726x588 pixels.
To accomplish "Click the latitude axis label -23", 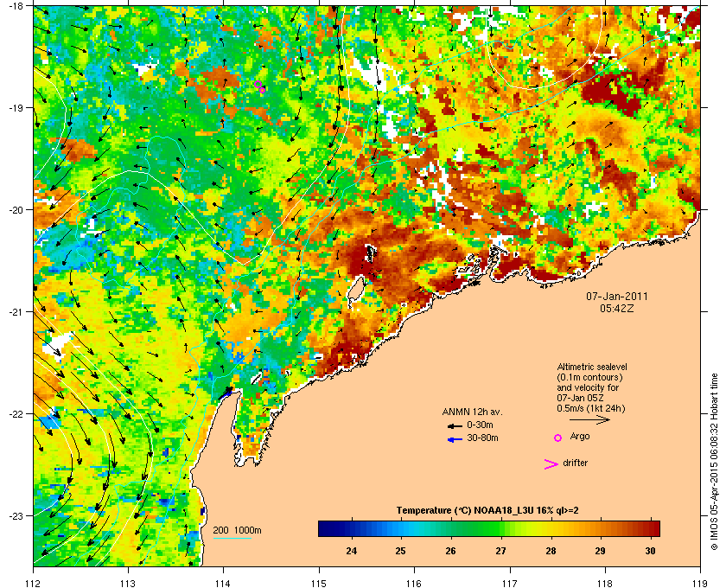I will [16, 515].
